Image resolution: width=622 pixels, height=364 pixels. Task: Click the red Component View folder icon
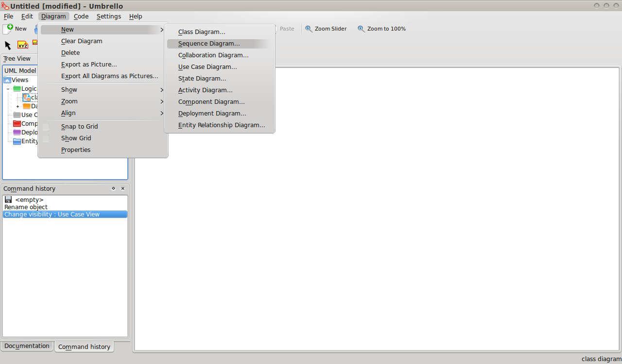(17, 124)
